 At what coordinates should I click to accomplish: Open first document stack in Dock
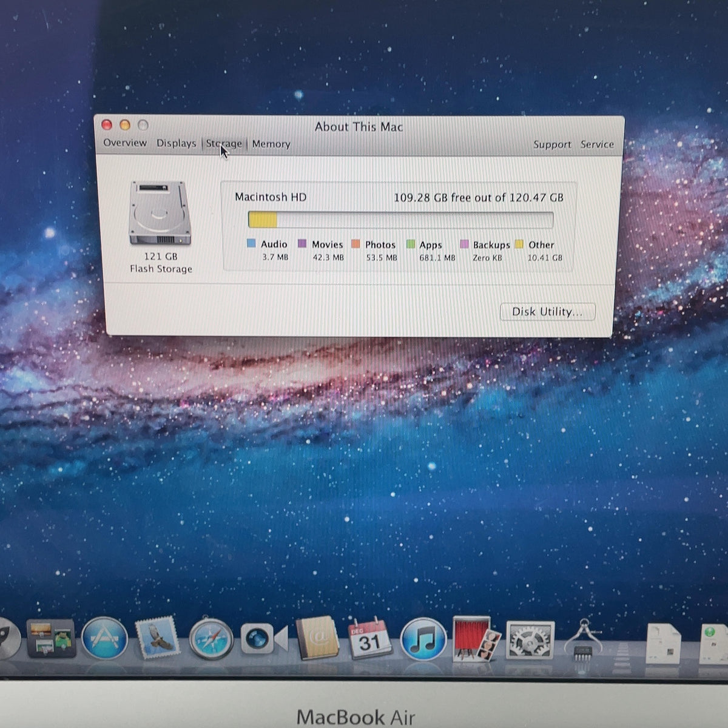pos(663,643)
